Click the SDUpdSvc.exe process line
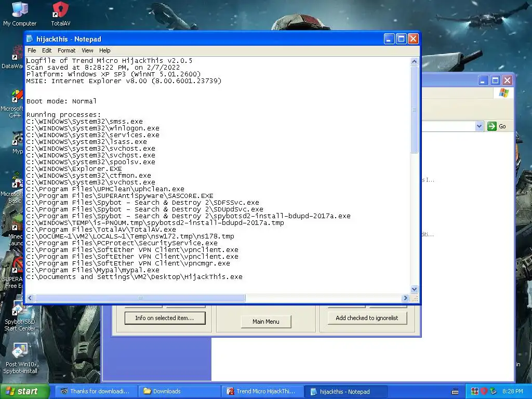This screenshot has height=399, width=532. (x=144, y=209)
